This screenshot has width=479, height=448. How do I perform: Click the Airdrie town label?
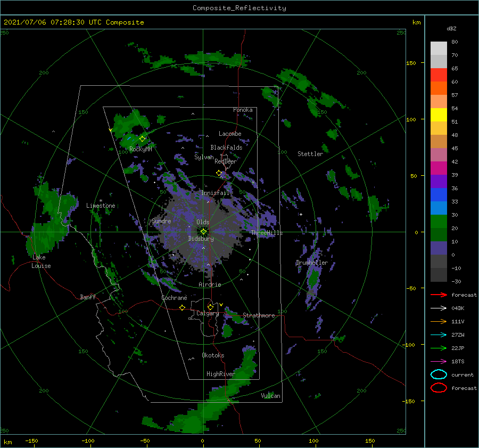210,284
